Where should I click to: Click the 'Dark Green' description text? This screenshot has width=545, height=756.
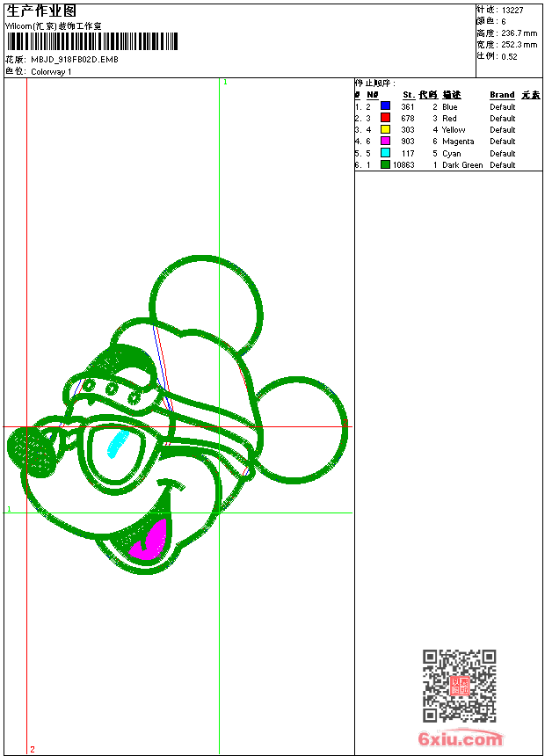462,165
